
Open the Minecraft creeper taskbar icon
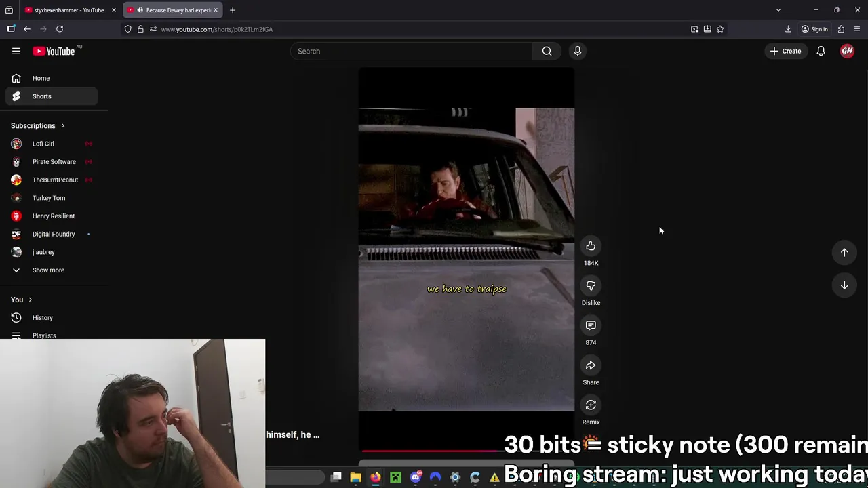(x=395, y=477)
